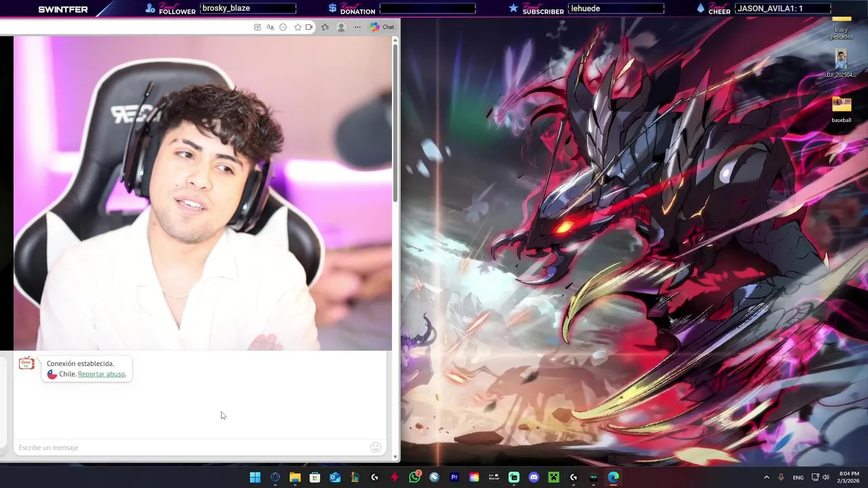Screen dimensions: 868x488
Task: Open the browser split screen apps icon
Action: (x=258, y=27)
